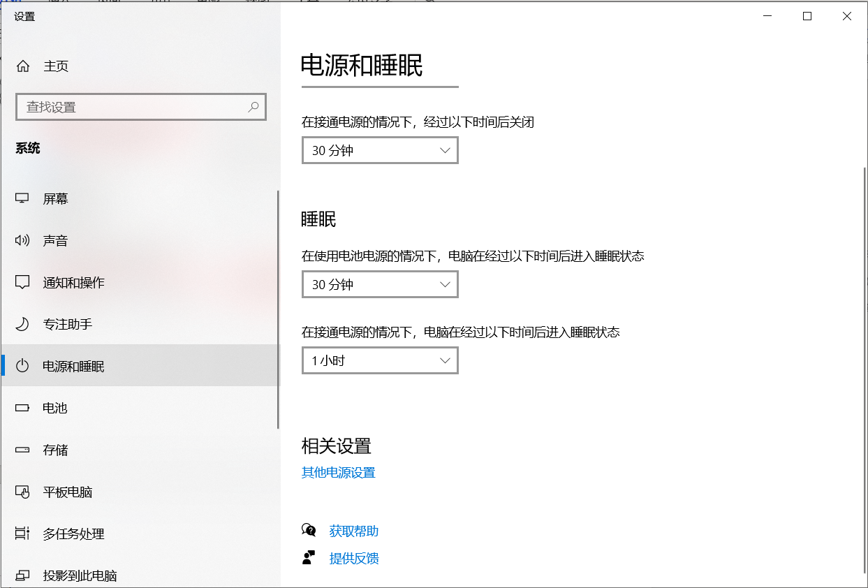The image size is (868, 588).
Task: Open the battery sleep time dropdown
Action: tap(380, 284)
